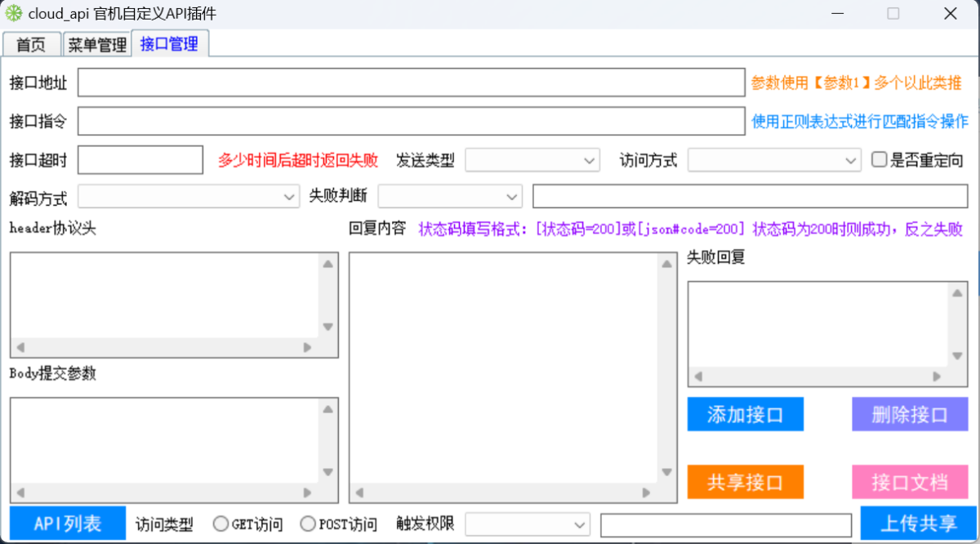Viewport: 980px width, 544px height.
Task: Expand the 失败判断 dropdown
Action: click(450, 197)
